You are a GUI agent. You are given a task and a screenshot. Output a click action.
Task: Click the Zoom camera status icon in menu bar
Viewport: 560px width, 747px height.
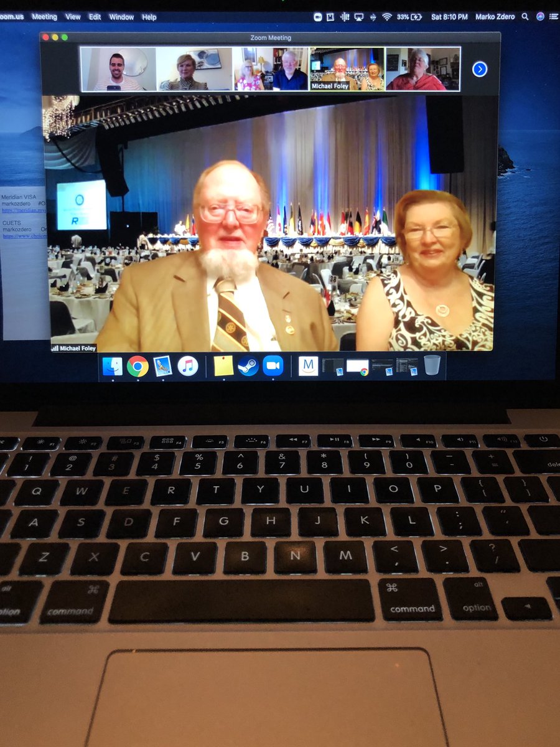(x=317, y=17)
